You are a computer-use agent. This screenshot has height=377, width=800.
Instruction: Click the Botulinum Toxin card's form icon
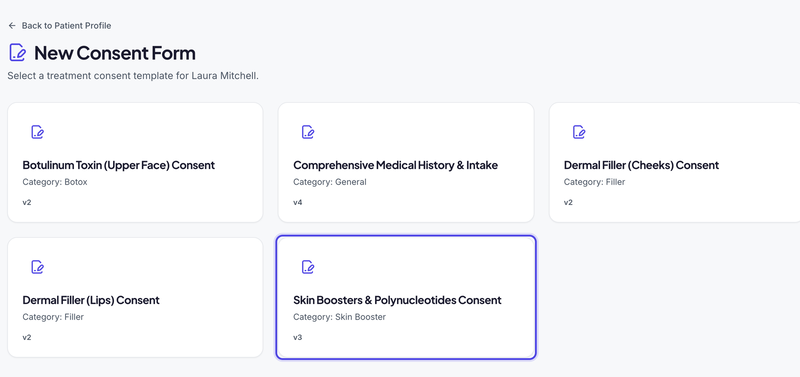coord(37,132)
